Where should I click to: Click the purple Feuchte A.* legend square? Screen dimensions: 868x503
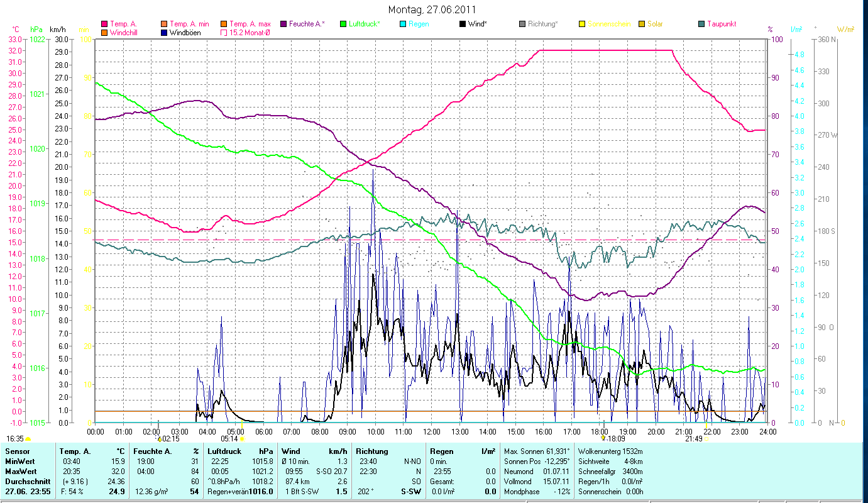click(283, 24)
